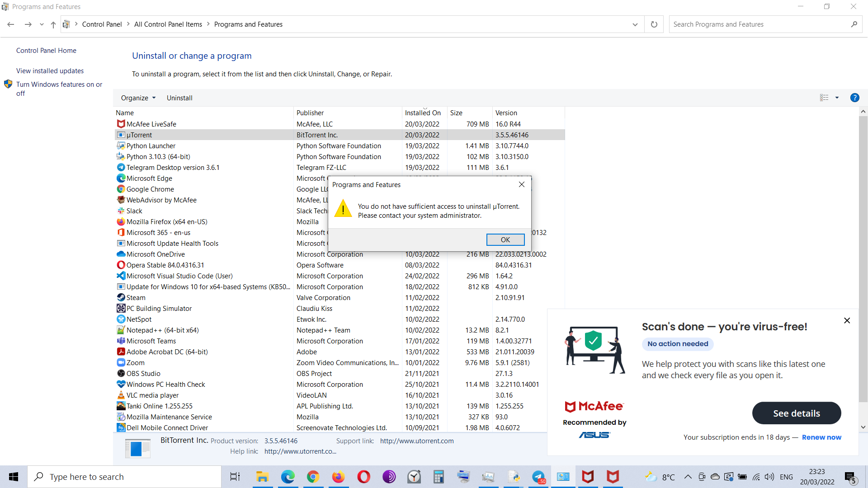
Task: Select the µTorrent program entry
Action: coord(340,135)
